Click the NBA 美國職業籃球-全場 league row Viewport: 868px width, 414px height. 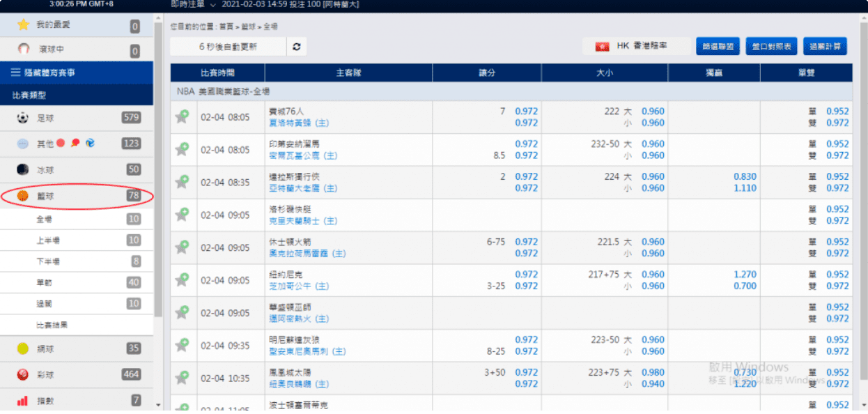click(x=511, y=91)
